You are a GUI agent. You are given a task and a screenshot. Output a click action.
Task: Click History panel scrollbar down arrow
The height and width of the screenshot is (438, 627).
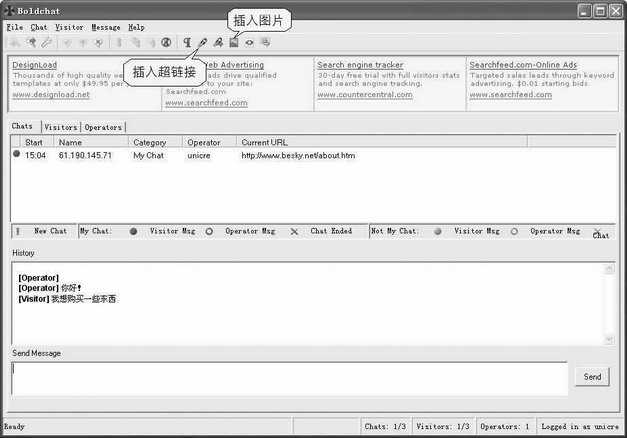coord(610,339)
